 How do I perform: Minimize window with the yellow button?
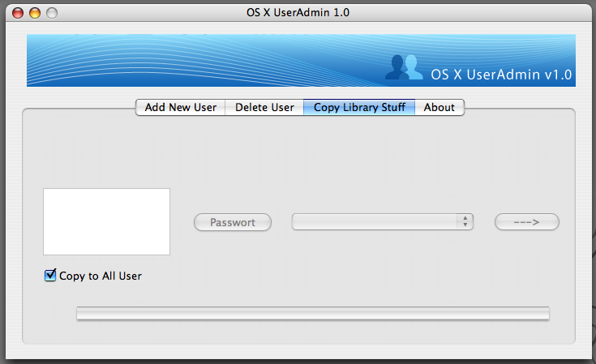pos(35,13)
